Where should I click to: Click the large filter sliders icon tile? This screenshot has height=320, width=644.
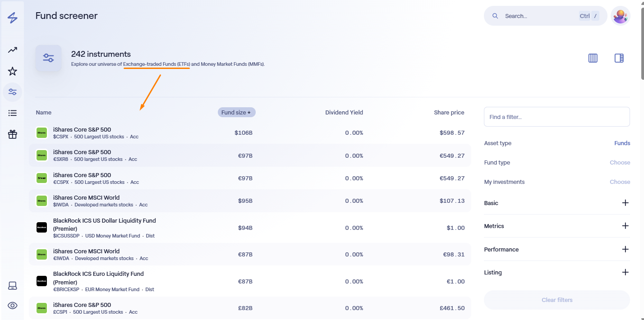[x=48, y=58]
